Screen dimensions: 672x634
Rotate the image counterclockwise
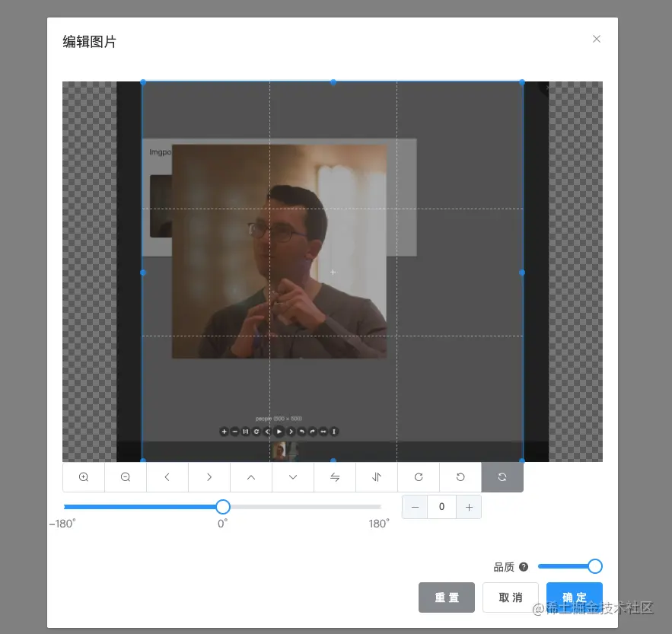tap(460, 477)
